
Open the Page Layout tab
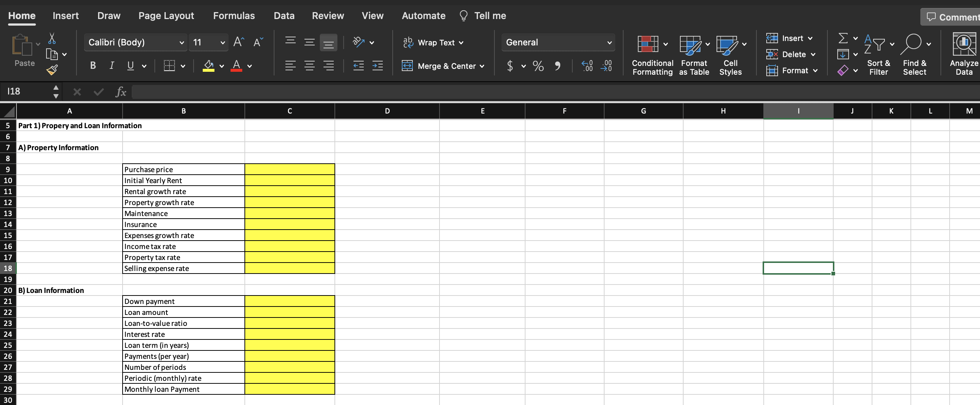(166, 16)
